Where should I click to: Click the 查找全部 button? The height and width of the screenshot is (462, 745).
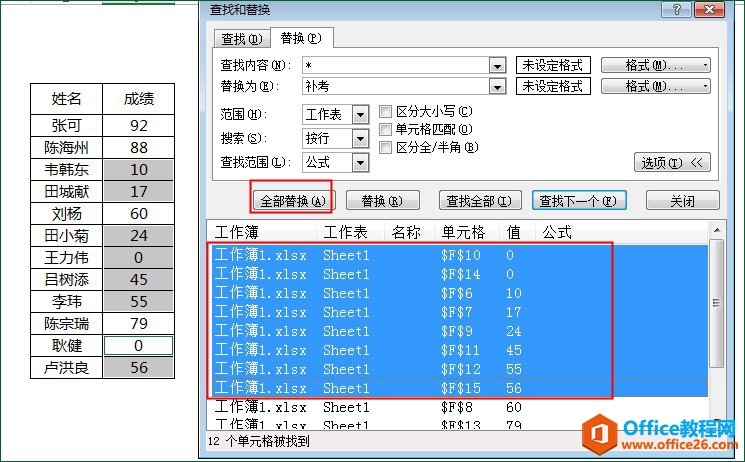point(480,201)
